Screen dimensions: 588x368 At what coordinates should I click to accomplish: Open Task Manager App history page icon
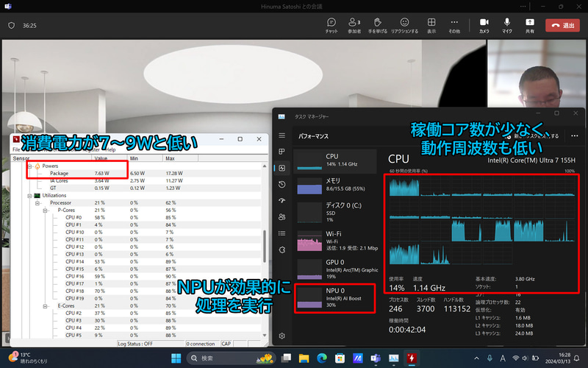(282, 185)
